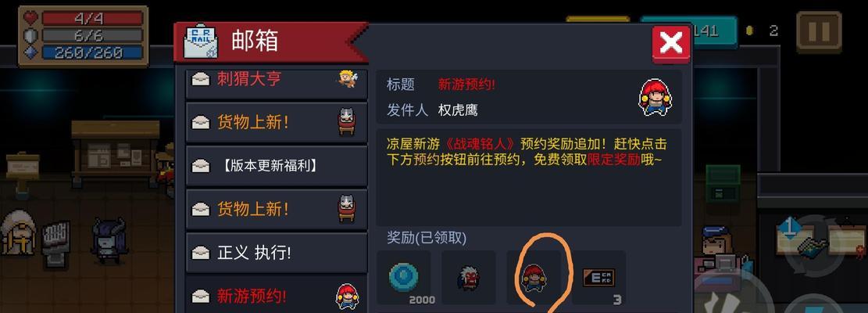Click the blue gem 2000 reward icon

click(x=404, y=277)
